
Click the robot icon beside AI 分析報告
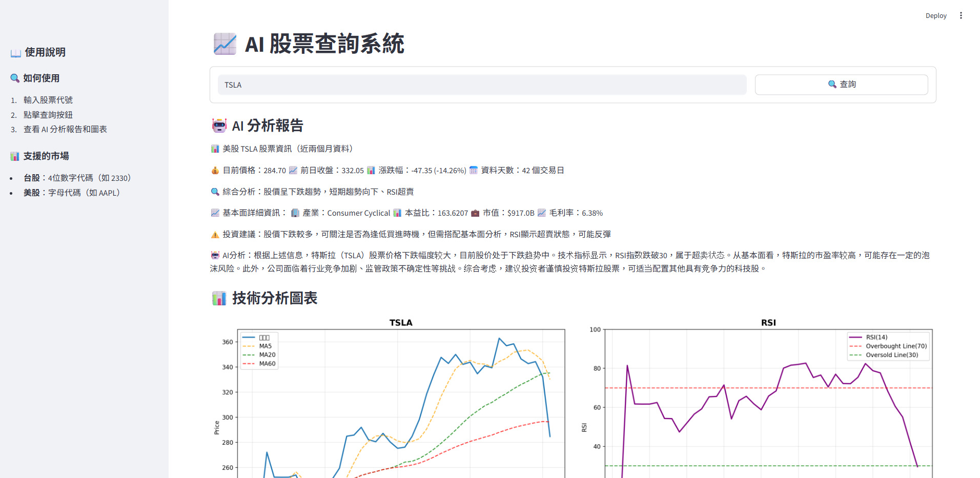(x=219, y=126)
